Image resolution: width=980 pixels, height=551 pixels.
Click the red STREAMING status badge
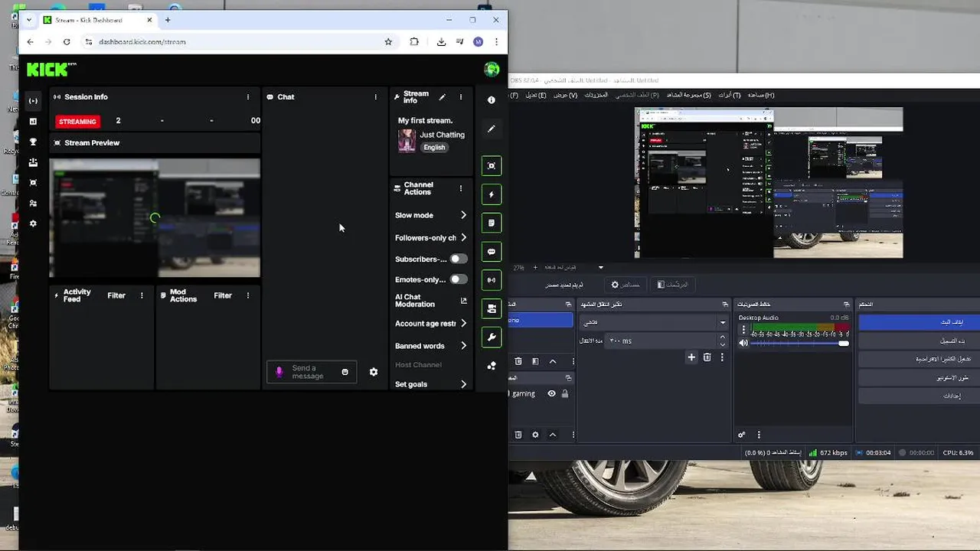point(77,121)
